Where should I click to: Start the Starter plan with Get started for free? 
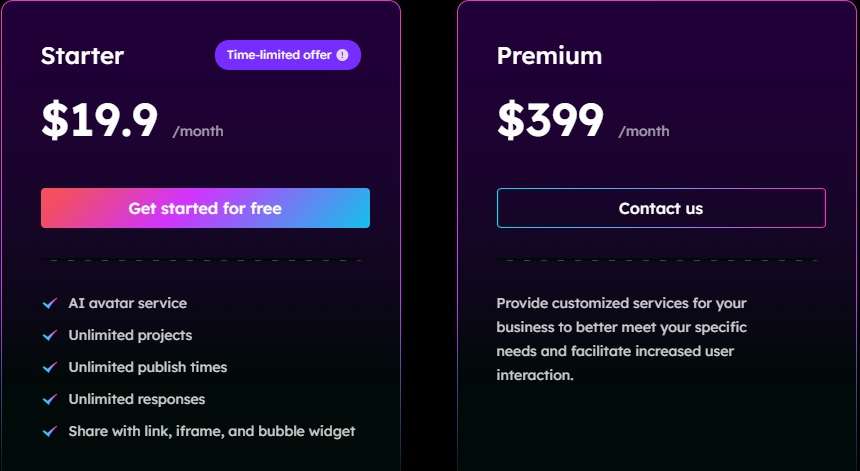point(205,208)
